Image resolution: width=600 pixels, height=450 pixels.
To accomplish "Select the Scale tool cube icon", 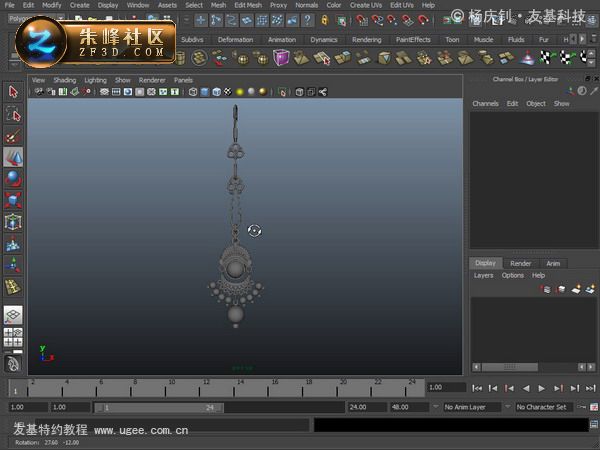I will click(x=13, y=200).
